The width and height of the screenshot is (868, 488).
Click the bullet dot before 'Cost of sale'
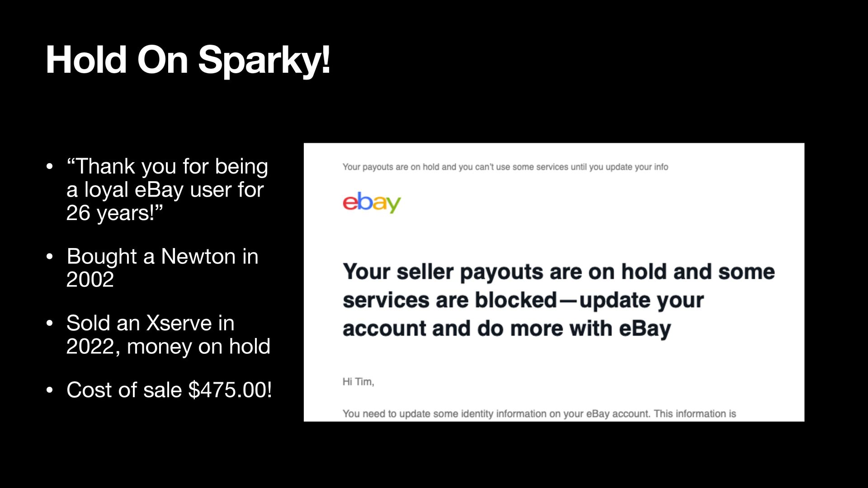tap(50, 390)
